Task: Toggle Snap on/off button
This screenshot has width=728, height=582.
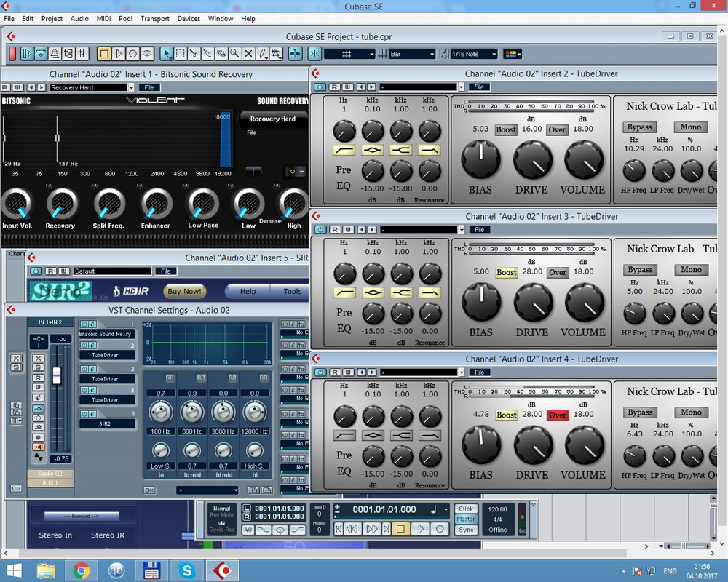Action: 314,54
